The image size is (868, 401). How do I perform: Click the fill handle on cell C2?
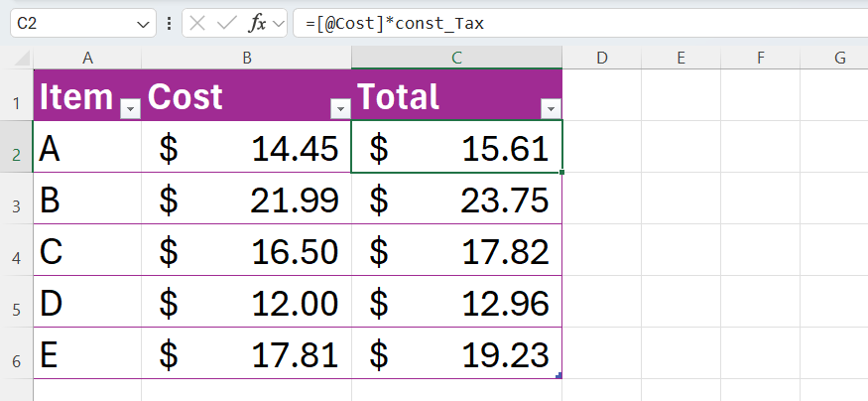pyautogui.click(x=561, y=173)
